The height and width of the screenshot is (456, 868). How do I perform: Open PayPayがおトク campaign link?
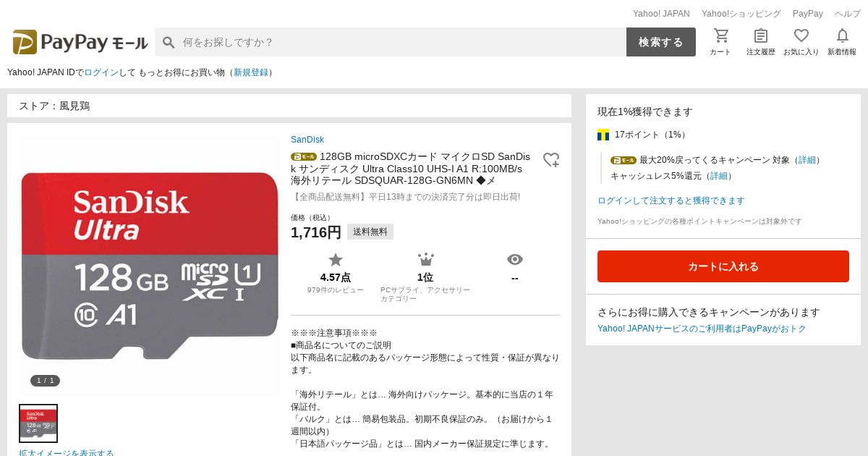pyautogui.click(x=702, y=329)
